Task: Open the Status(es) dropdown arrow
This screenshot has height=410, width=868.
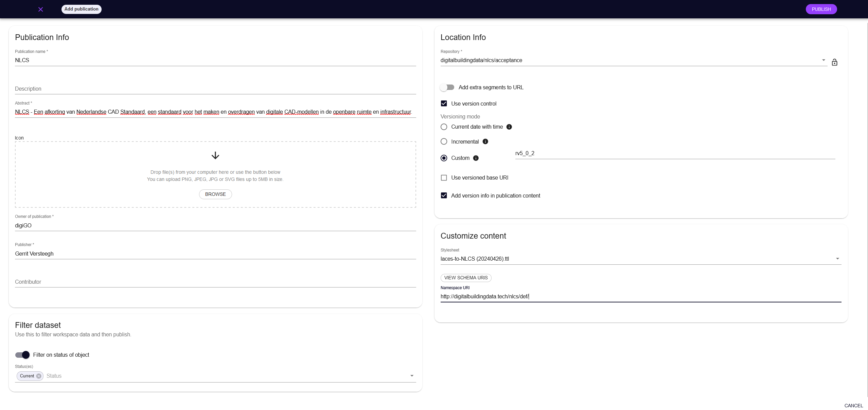Action: [x=412, y=376]
